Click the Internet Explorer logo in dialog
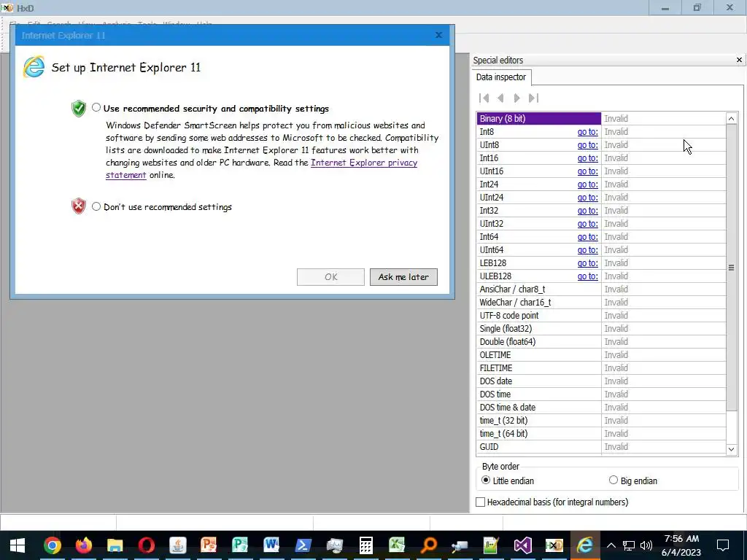The width and height of the screenshot is (747, 560). pyautogui.click(x=34, y=67)
